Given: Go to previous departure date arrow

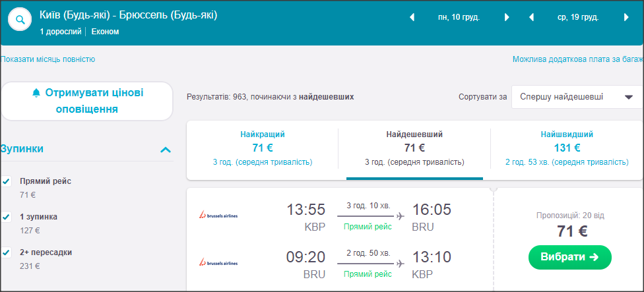Looking at the screenshot, I should tap(412, 18).
